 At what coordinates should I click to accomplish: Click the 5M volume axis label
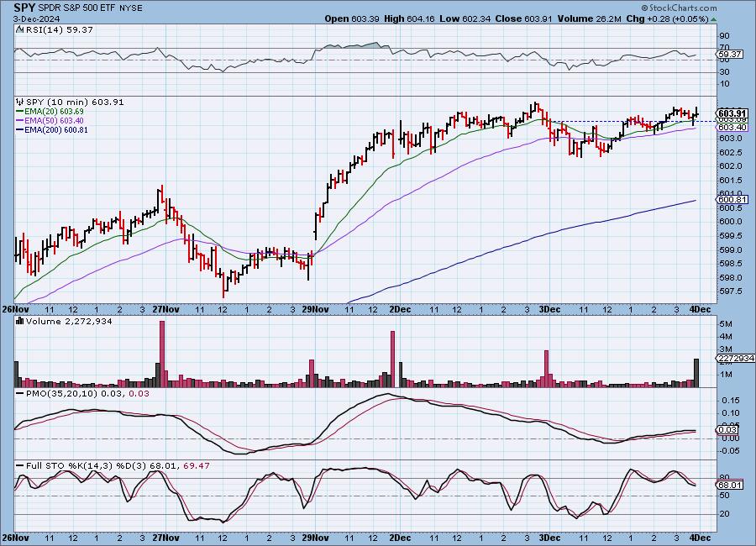point(726,324)
